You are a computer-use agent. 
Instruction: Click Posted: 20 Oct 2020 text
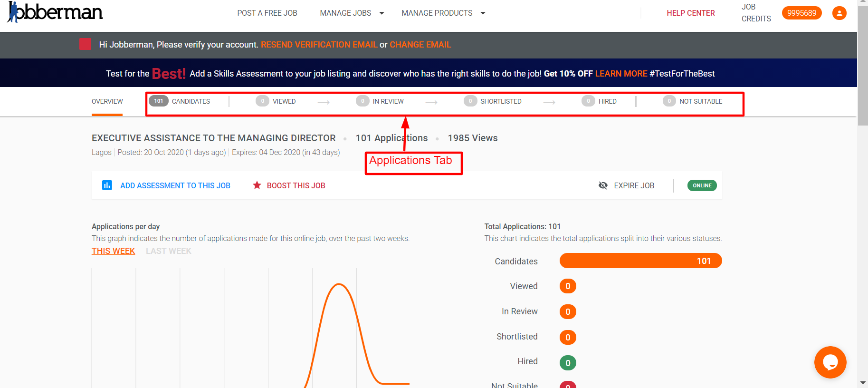click(172, 152)
